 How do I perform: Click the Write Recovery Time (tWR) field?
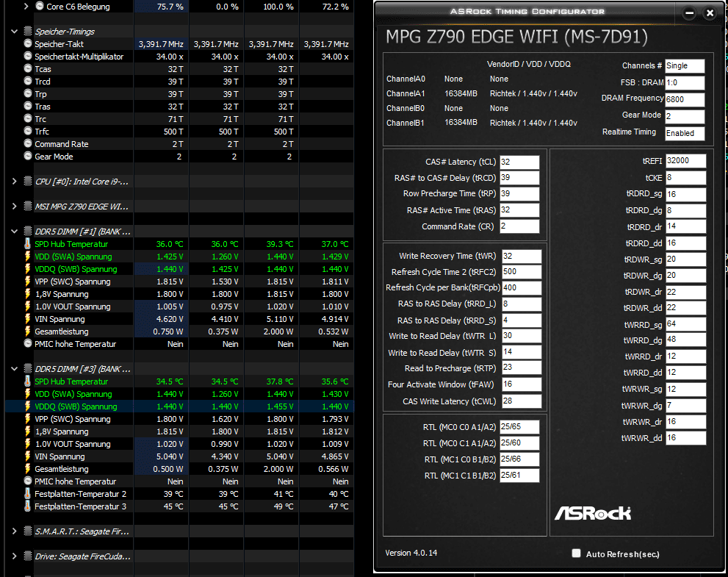coord(522,257)
